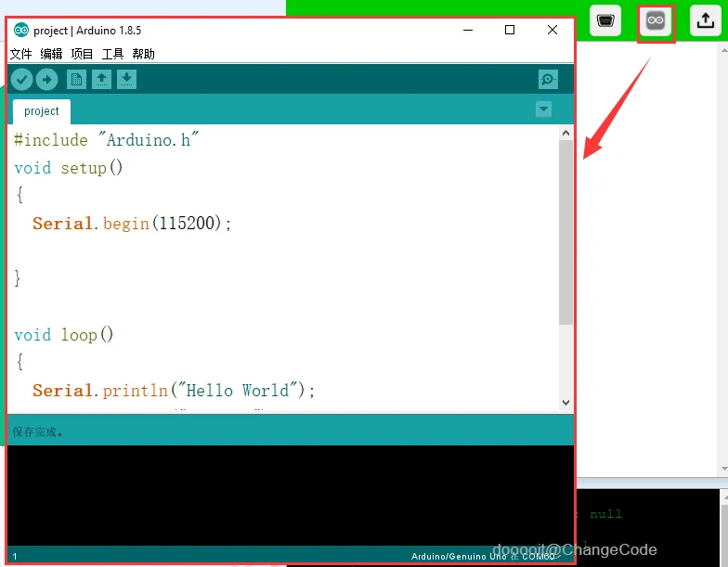Maximize the Arduino window
The image size is (728, 567).
(510, 30)
